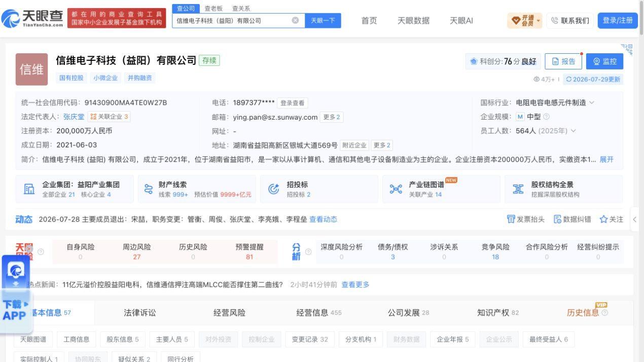Click the 竞争风险 18 item

(495, 251)
